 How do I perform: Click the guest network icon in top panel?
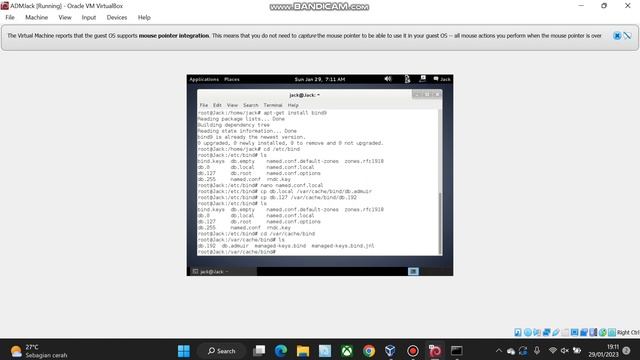point(422,79)
